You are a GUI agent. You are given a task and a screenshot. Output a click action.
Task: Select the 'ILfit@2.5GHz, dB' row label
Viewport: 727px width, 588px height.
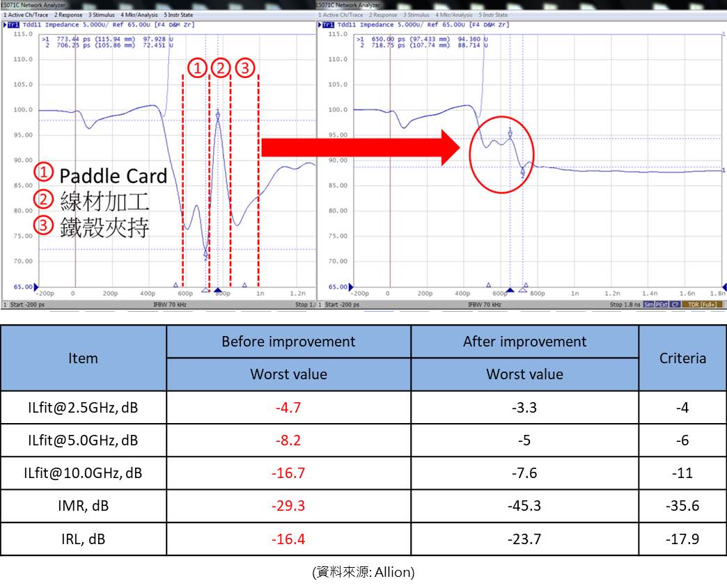[x=83, y=407]
